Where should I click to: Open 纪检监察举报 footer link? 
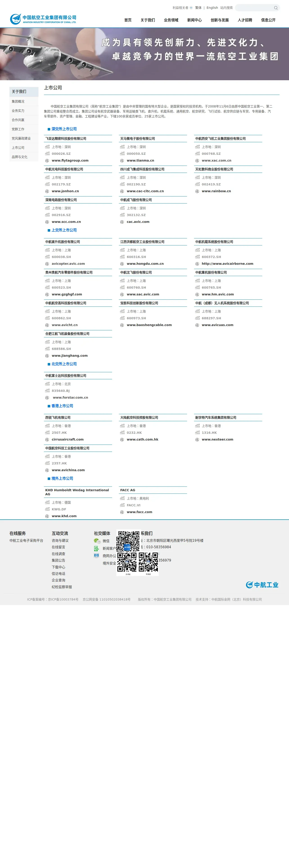(x=62, y=587)
